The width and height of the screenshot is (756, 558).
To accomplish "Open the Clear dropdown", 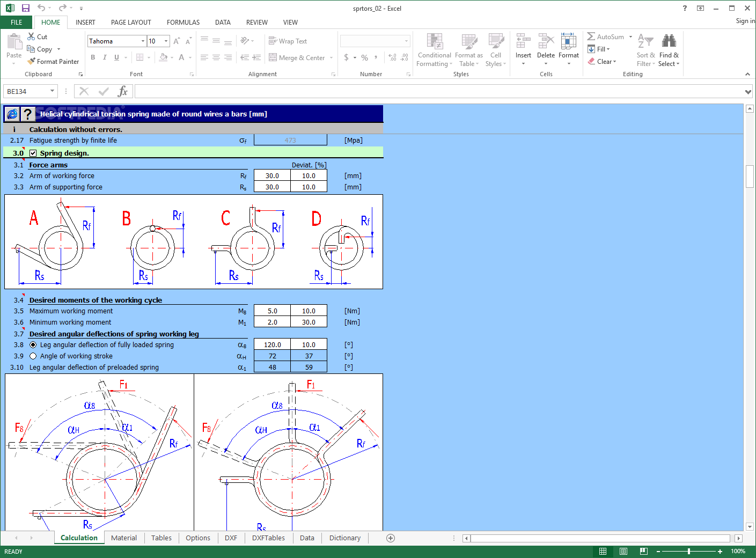I will pyautogui.click(x=602, y=62).
